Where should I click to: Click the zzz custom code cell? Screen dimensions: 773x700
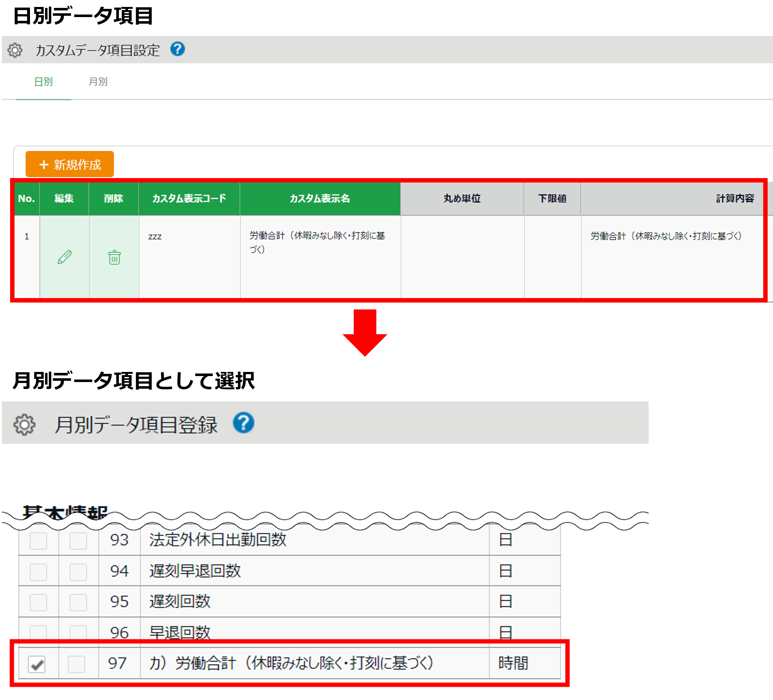[x=155, y=236]
